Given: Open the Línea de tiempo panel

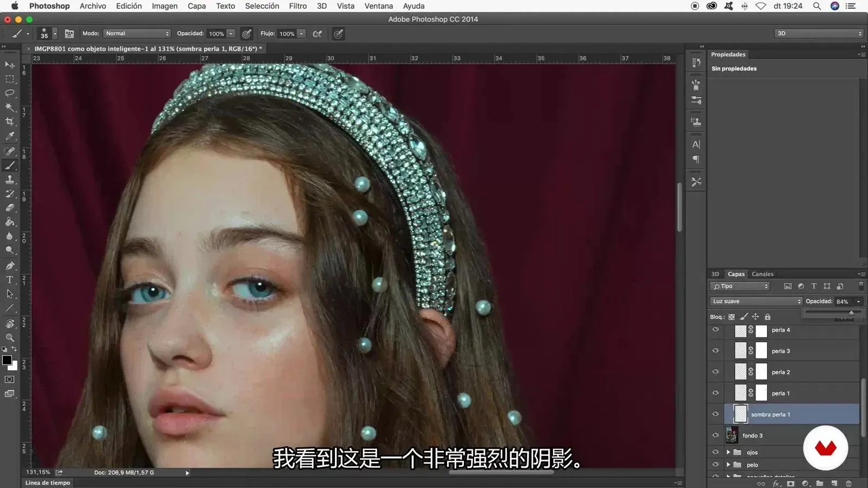Looking at the screenshot, I should [48, 483].
